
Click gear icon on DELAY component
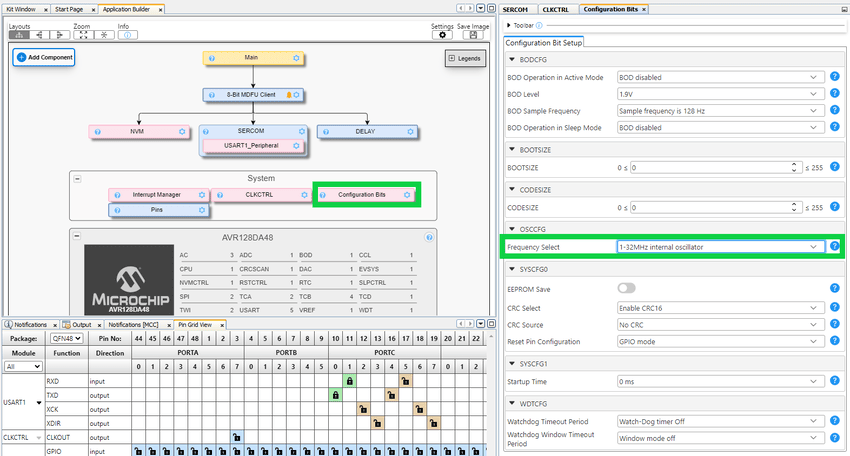(410, 132)
